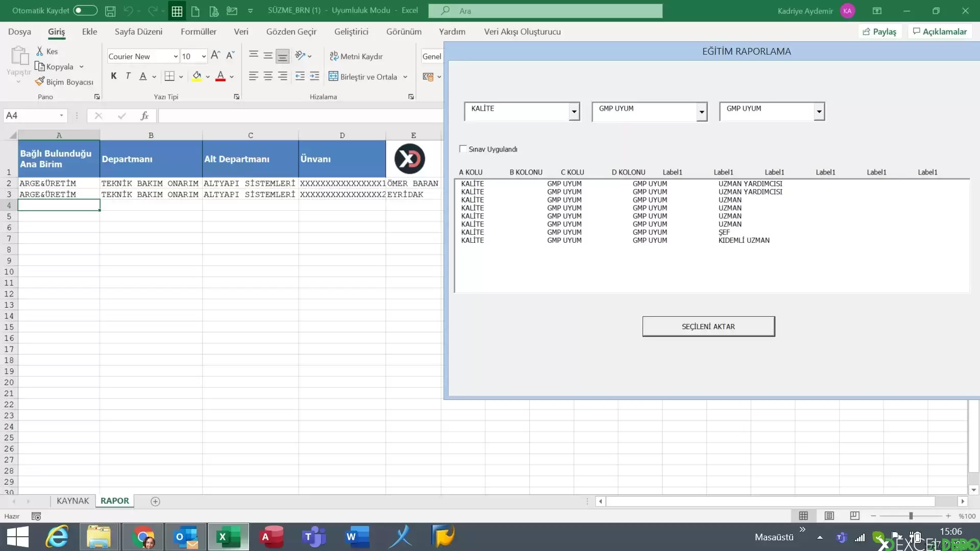The width and height of the screenshot is (980, 551).
Task: Click the SEÇİLENİ AKTAR button
Action: click(x=708, y=327)
